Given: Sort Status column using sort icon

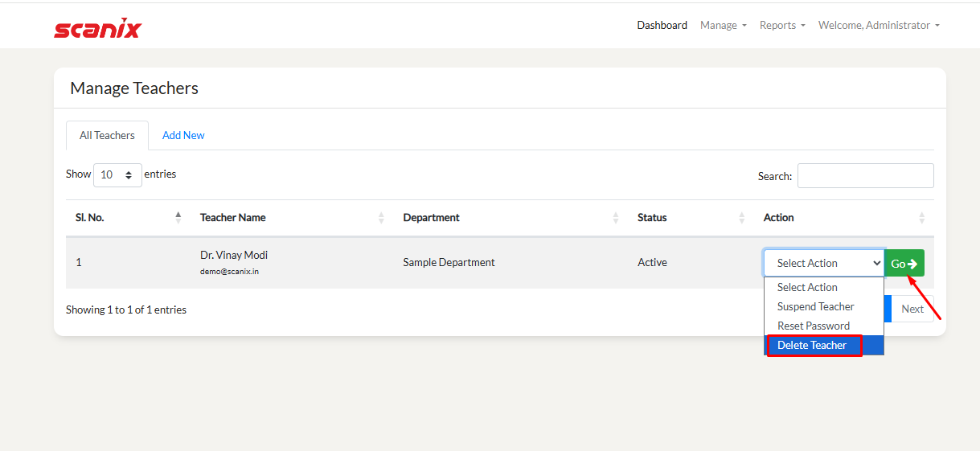Looking at the screenshot, I should click(x=741, y=218).
